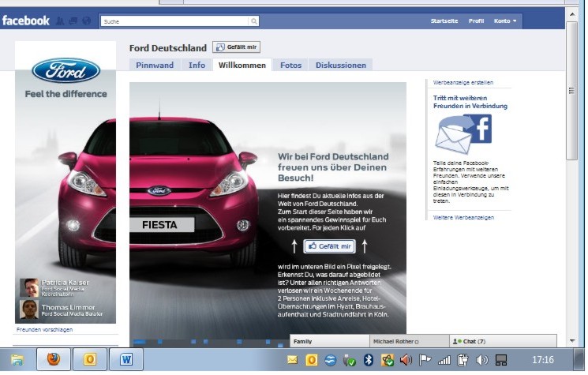The height and width of the screenshot is (375, 588).
Task: Click the search magnifier icon
Action: [254, 21]
